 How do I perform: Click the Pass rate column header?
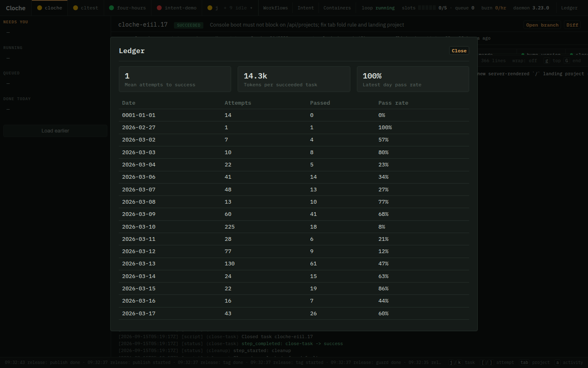pos(393,103)
